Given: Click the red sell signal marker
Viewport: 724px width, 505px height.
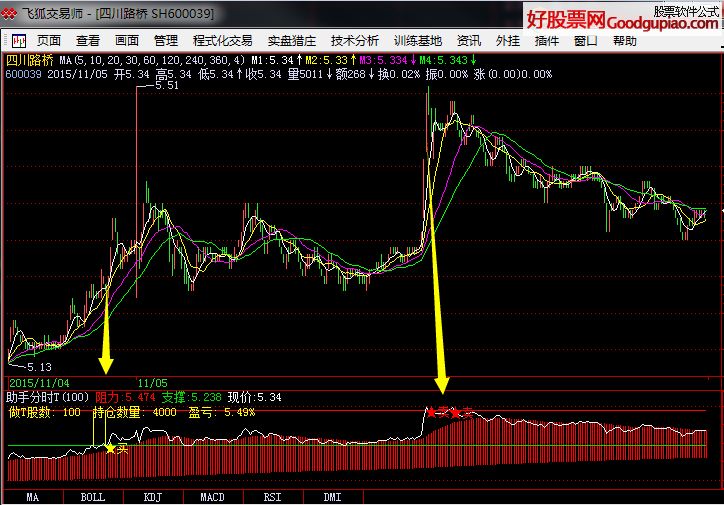Looking at the screenshot, I should click(431, 411).
